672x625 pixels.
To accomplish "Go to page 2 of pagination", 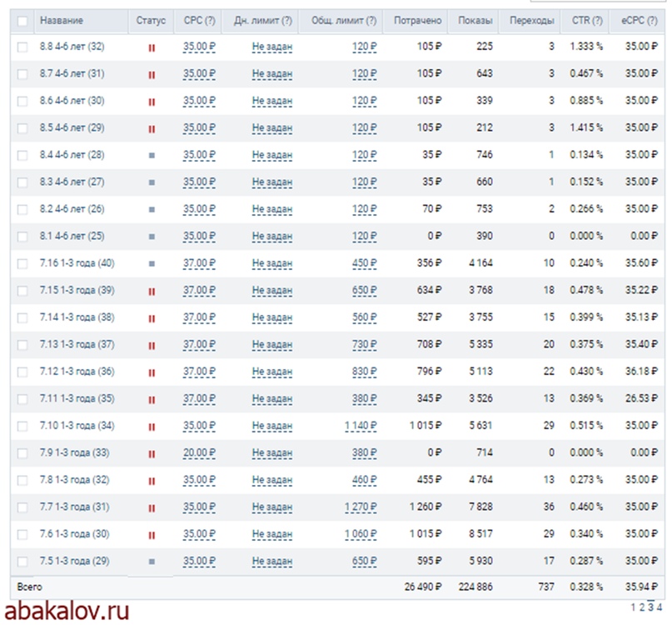I will pos(641,607).
